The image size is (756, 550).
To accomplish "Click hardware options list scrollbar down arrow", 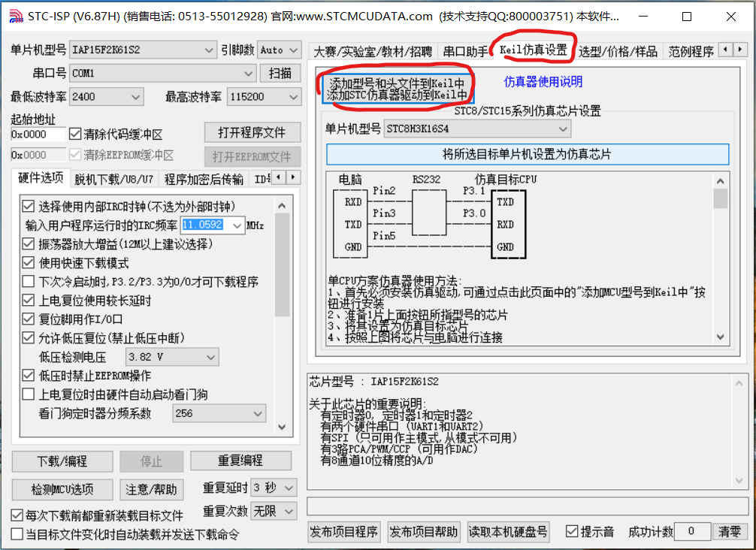I will point(282,427).
